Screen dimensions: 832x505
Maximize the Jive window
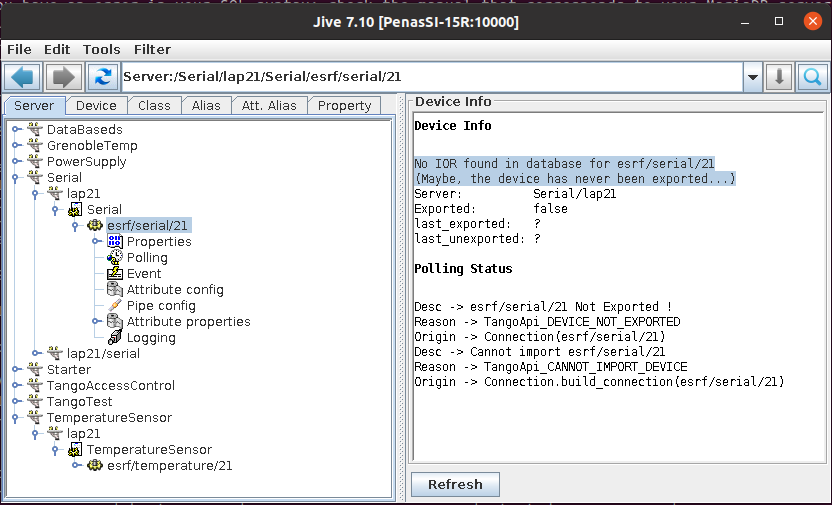(779, 21)
